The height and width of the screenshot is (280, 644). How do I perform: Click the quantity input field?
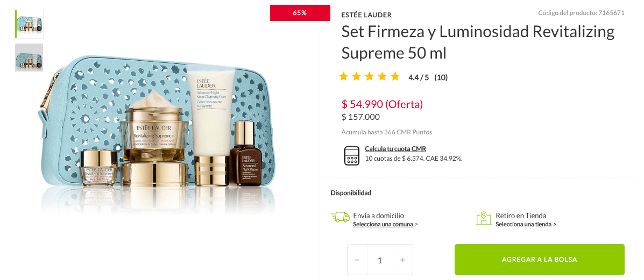tap(380, 260)
